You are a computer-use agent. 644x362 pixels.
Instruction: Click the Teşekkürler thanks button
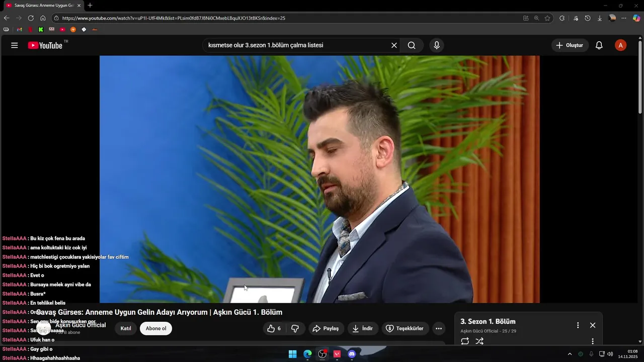[406, 328]
